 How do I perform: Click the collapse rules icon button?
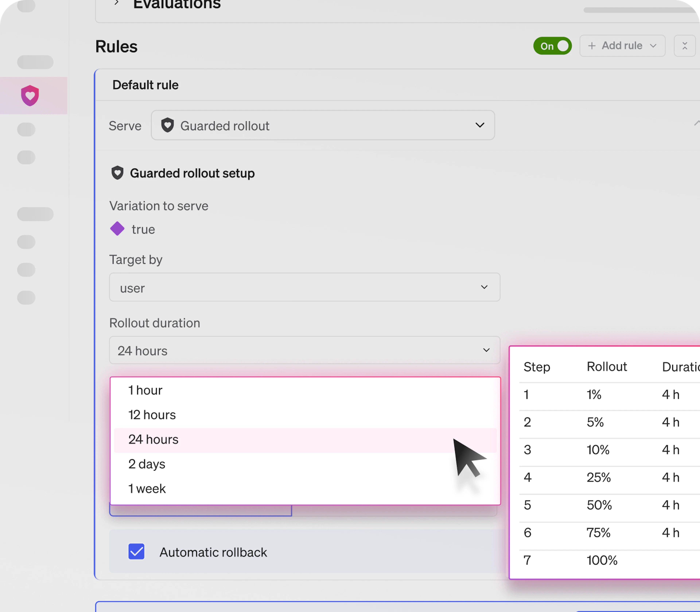(684, 46)
